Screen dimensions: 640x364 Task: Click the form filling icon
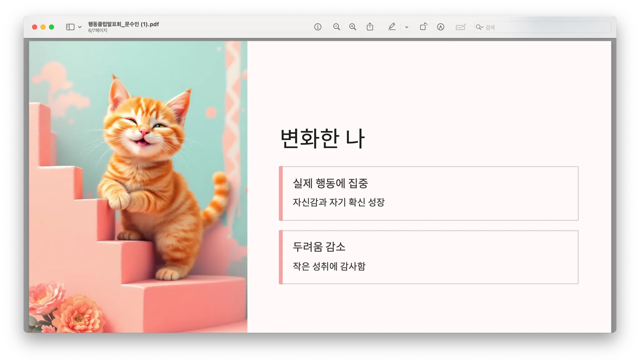(x=461, y=27)
